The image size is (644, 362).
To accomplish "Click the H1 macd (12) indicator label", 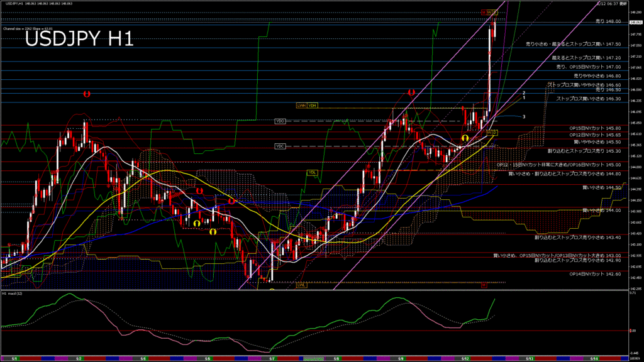I will point(12,293).
